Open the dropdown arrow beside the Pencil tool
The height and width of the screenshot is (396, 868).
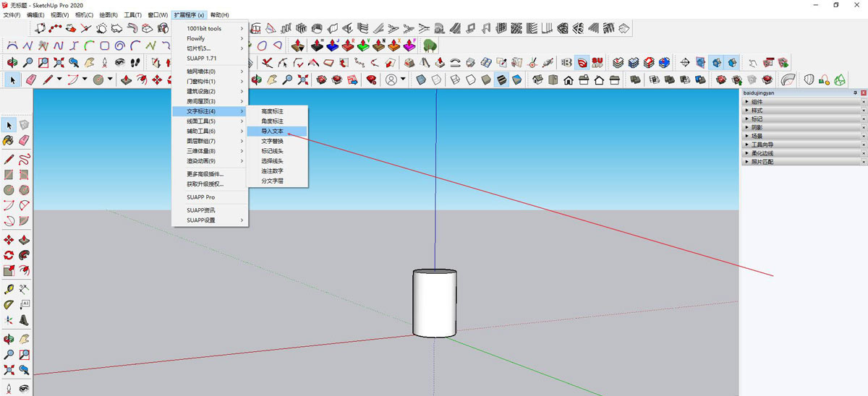click(x=59, y=79)
